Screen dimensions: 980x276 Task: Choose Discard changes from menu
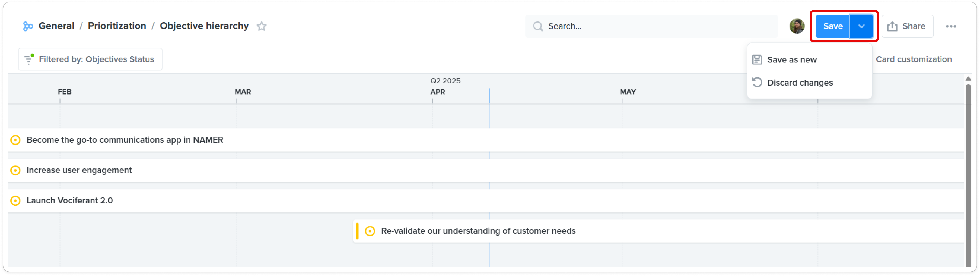coord(809,83)
